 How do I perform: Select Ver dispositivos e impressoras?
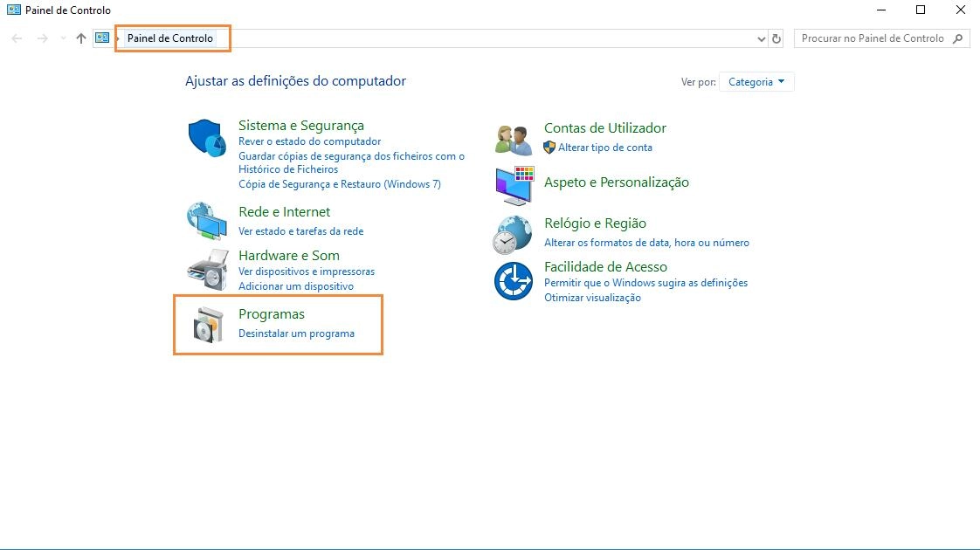tap(306, 272)
